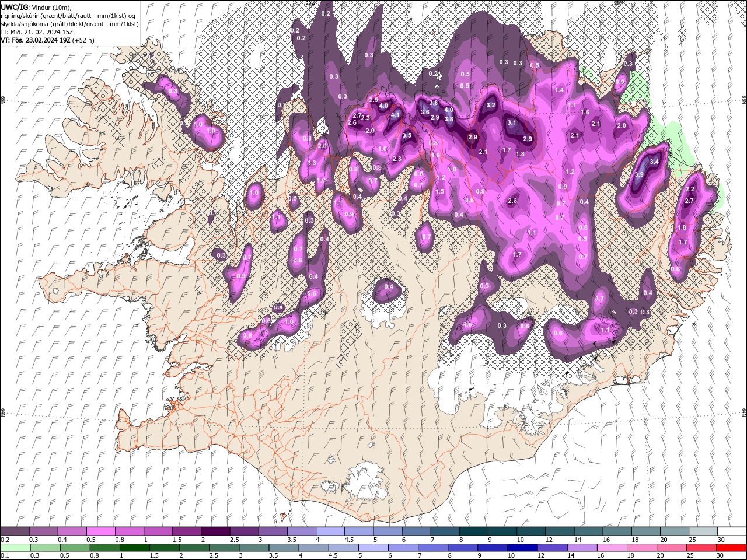Select the 3.1 precipitation value on the map
This screenshot has width=747, height=560.
(x=512, y=123)
